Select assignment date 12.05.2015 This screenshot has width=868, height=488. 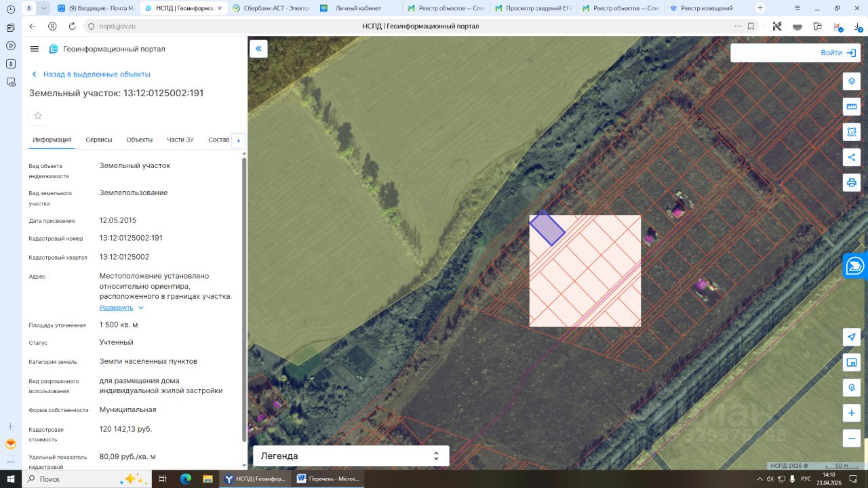coord(118,220)
